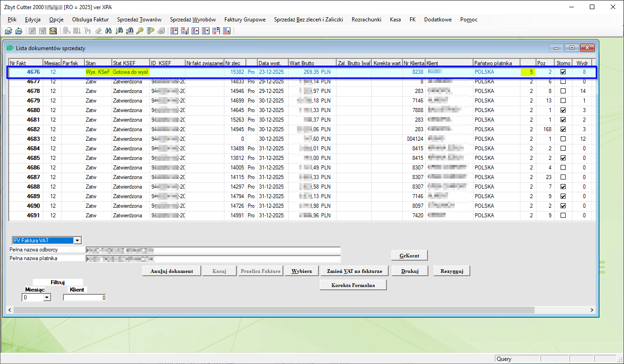
Task: Click the Anuluj dokument button
Action: (171, 271)
